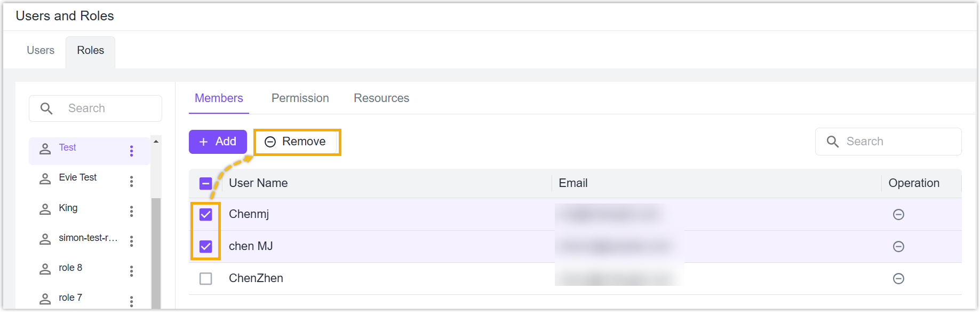Open more options for role 8
This screenshot has width=980, height=312.
tap(131, 271)
